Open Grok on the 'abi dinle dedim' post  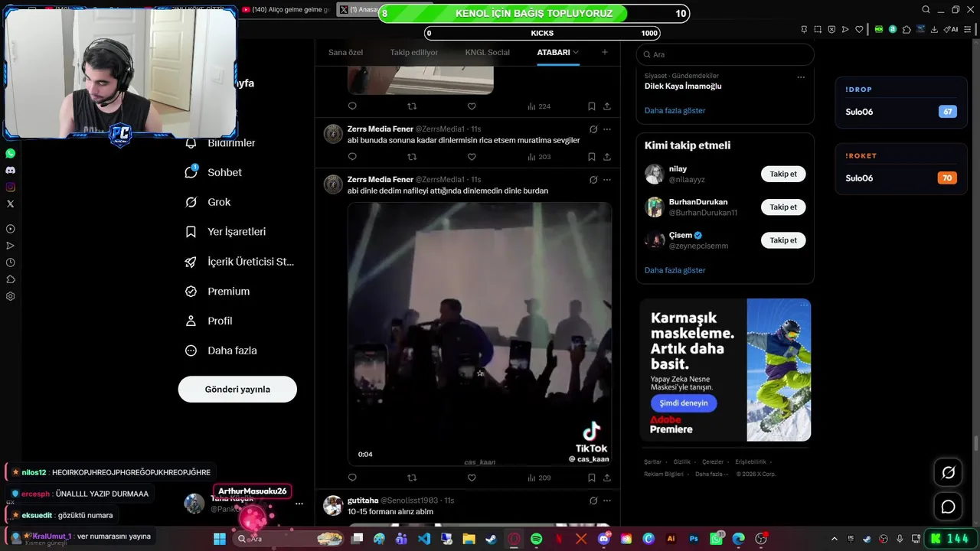[593, 180]
